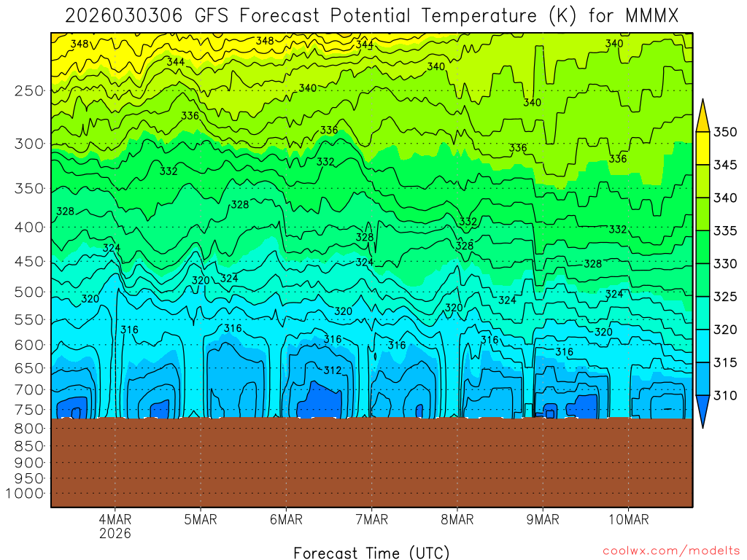Click the 700 pressure level label
Screen dimensions: 747x560
(x=29, y=389)
